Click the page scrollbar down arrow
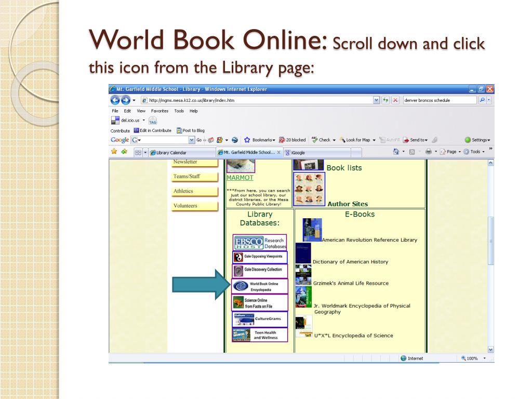 tap(490, 350)
